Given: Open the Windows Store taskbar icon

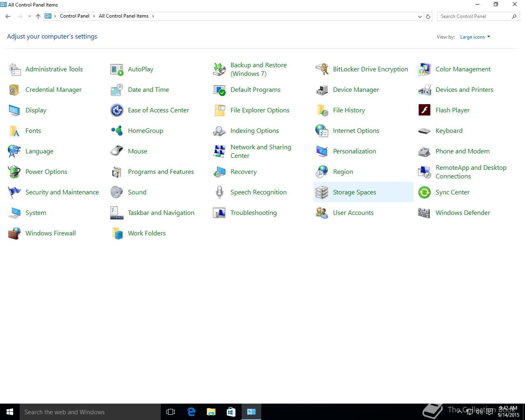Looking at the screenshot, I should coord(231,412).
